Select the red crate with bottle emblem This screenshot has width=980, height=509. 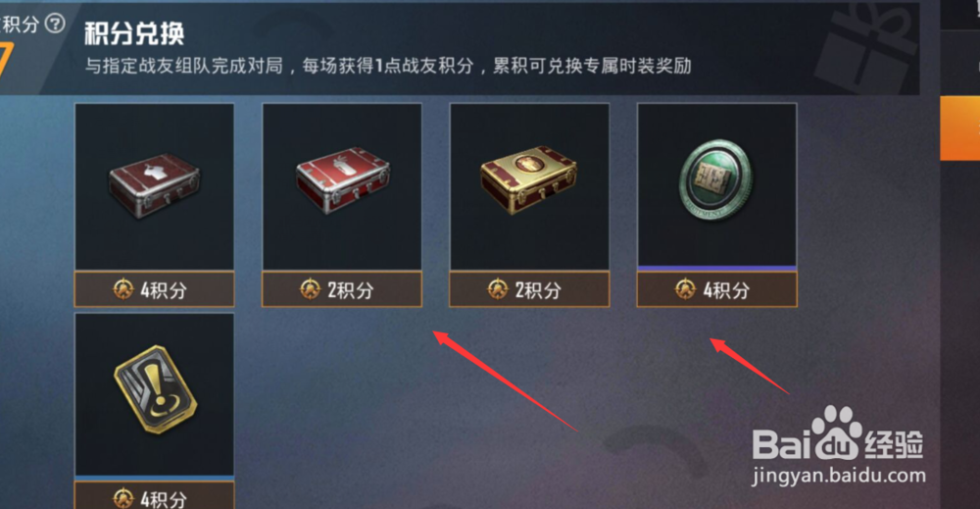[x=342, y=186]
